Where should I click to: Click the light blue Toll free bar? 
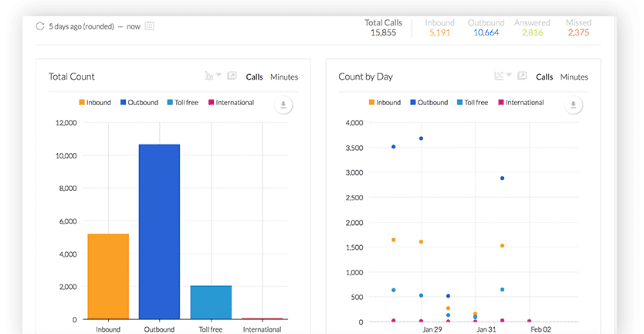click(x=211, y=302)
